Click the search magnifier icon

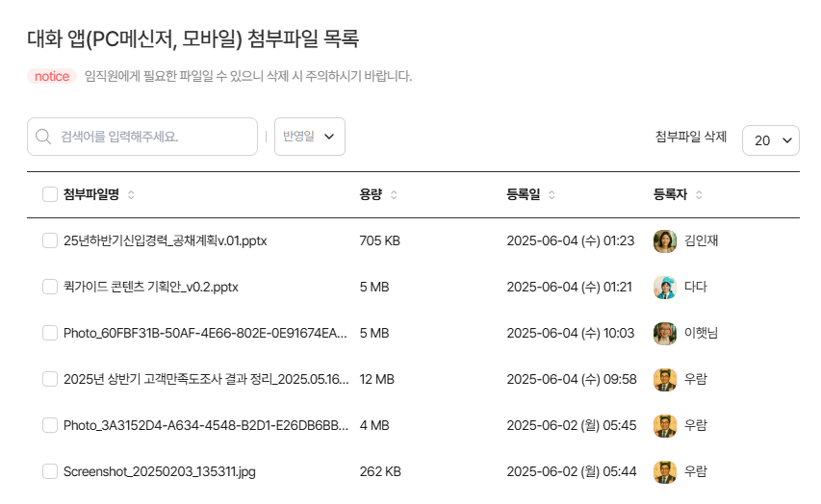tap(43, 137)
